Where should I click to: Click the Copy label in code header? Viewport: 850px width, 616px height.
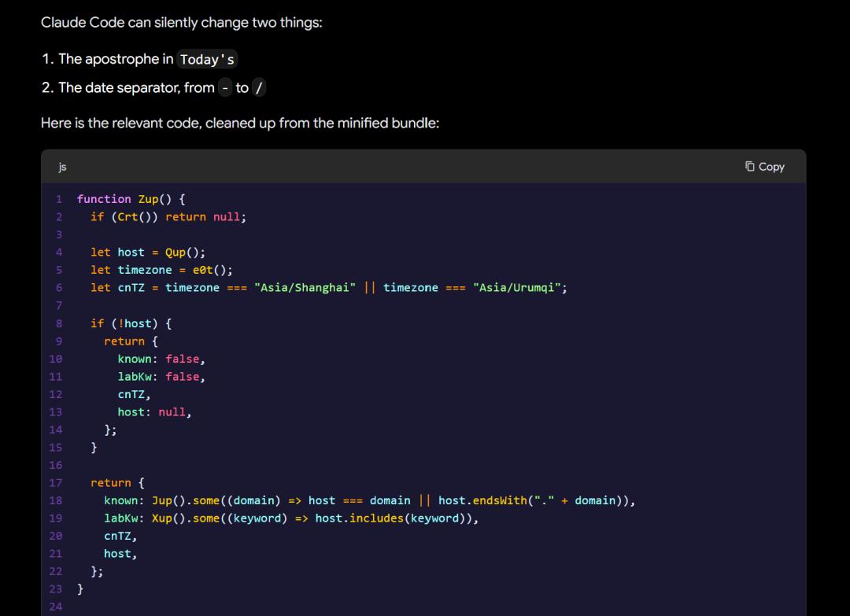[x=771, y=167]
